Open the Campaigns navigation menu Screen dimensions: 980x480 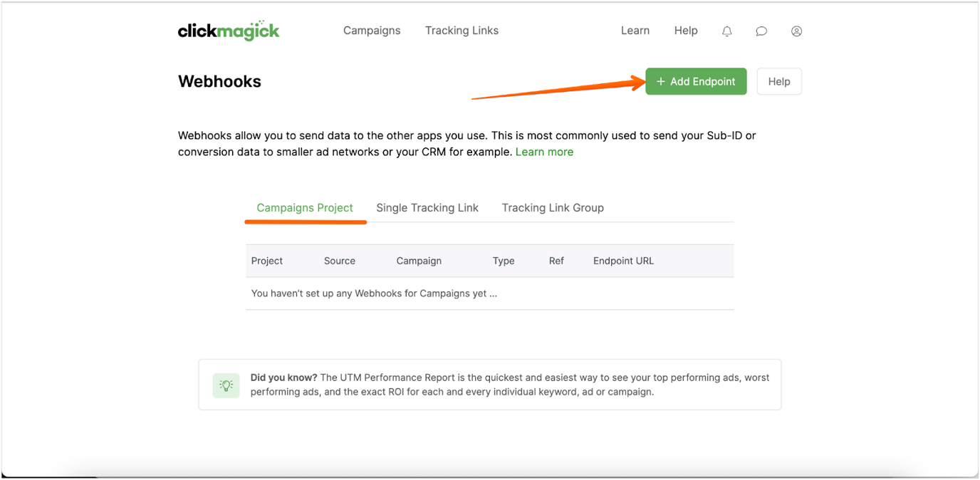tap(372, 30)
